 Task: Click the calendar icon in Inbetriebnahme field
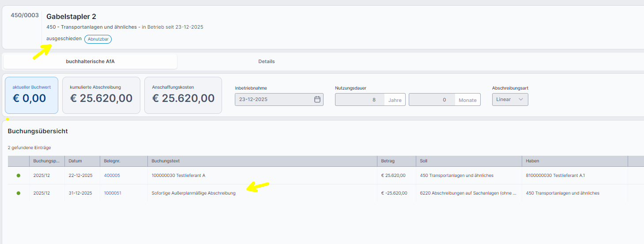tap(317, 99)
